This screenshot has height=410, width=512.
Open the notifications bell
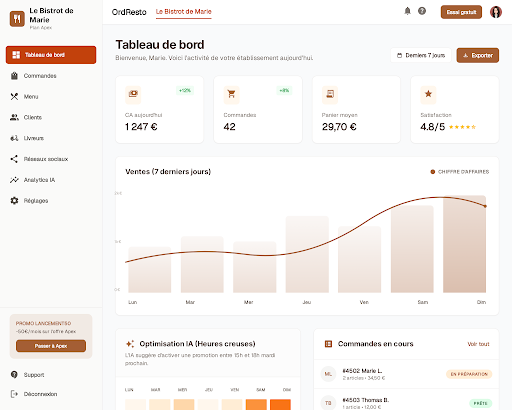[x=407, y=11]
